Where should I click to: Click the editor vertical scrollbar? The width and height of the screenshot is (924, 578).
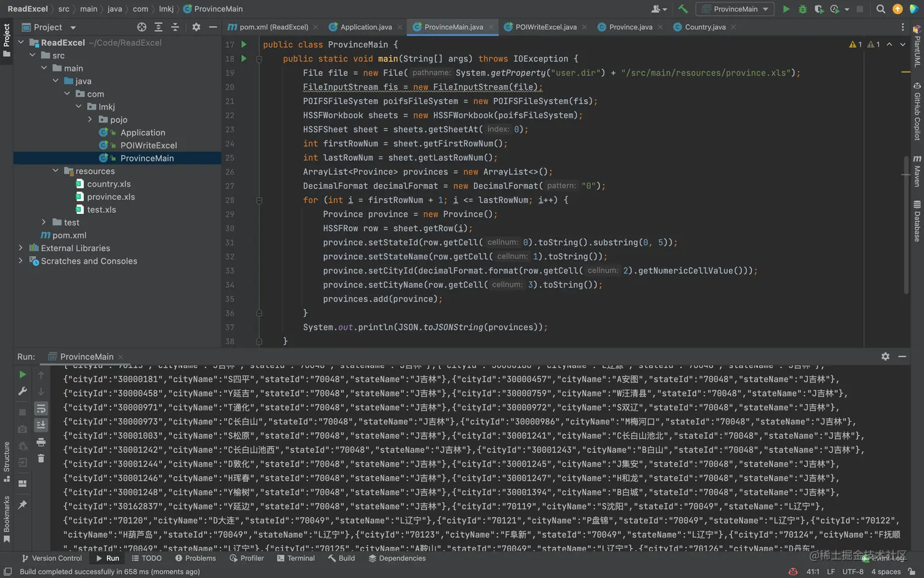tap(906, 226)
